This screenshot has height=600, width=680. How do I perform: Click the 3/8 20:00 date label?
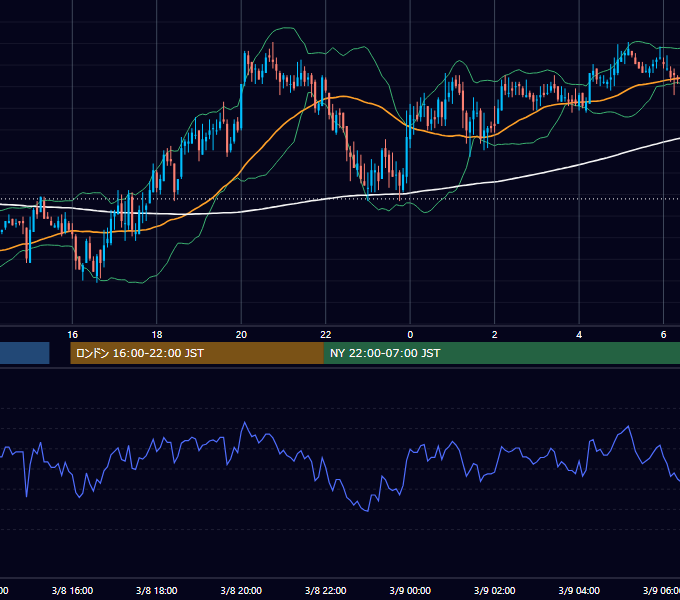pyautogui.click(x=241, y=590)
